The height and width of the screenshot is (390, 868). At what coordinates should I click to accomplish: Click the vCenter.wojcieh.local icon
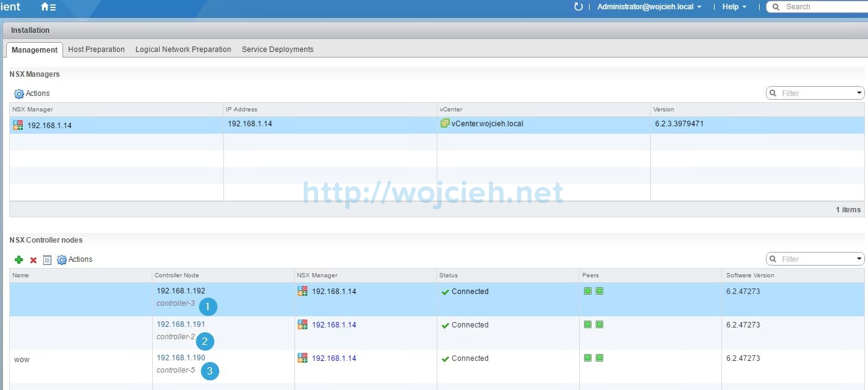tap(445, 123)
